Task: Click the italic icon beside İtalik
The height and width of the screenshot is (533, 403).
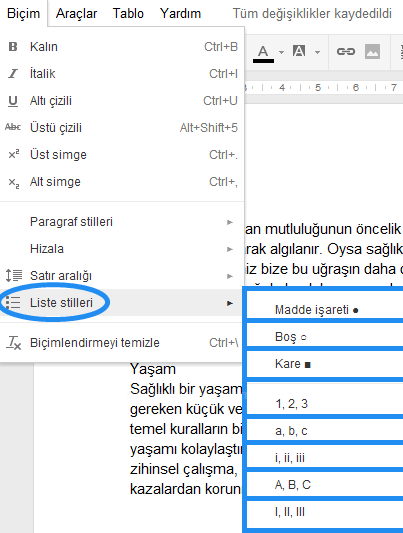Action: click(x=13, y=73)
